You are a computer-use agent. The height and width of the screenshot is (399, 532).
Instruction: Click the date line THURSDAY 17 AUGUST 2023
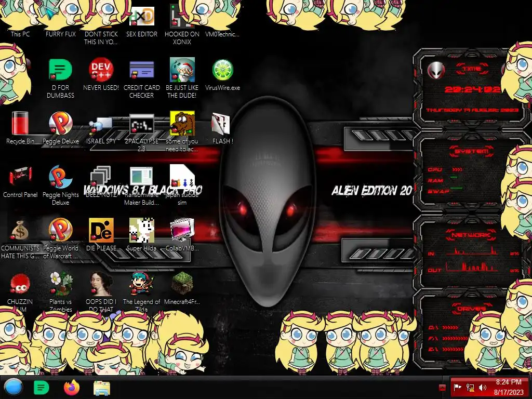472,110
